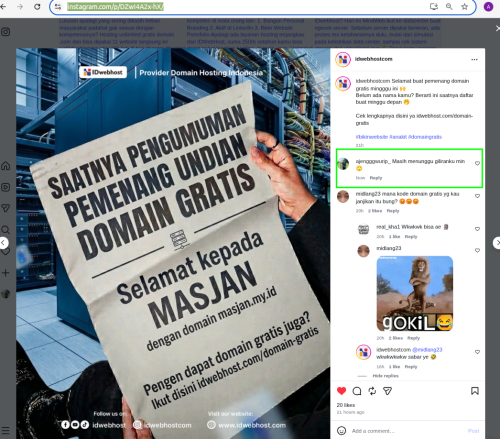Open site information icon in address bar
The width and height of the screenshot is (500, 439).
pyautogui.click(x=58, y=7)
